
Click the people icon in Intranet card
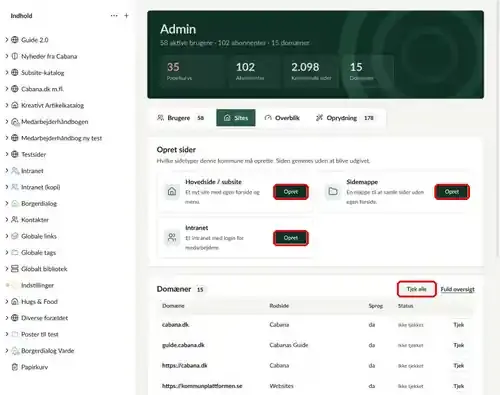[x=172, y=238]
